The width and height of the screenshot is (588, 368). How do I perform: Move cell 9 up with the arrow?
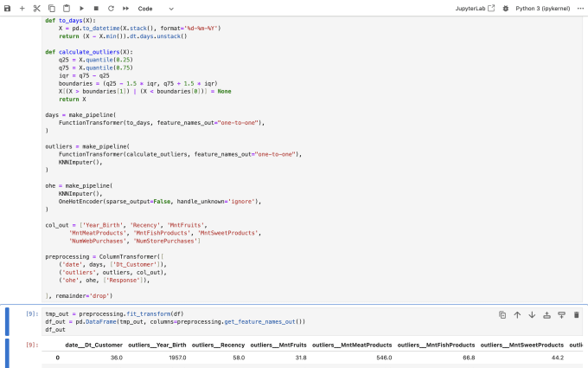point(517,315)
